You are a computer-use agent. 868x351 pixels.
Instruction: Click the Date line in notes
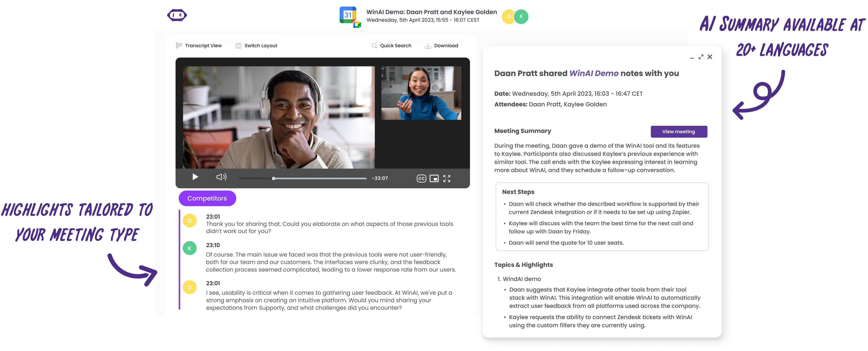coord(568,94)
